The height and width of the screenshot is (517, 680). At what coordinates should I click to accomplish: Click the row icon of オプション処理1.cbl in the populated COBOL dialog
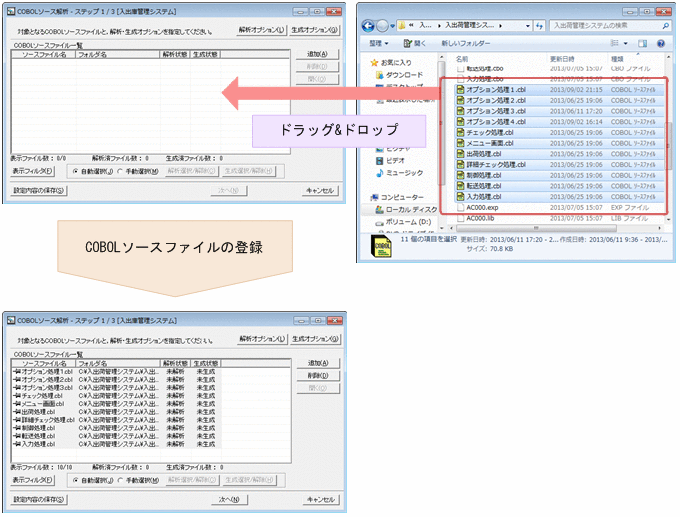(17, 372)
